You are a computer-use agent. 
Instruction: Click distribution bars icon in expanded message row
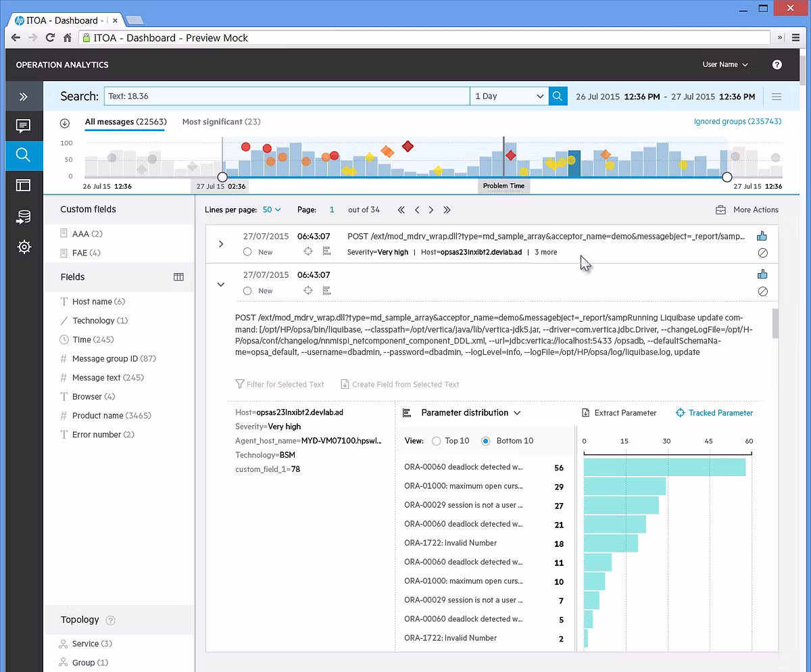(x=326, y=291)
